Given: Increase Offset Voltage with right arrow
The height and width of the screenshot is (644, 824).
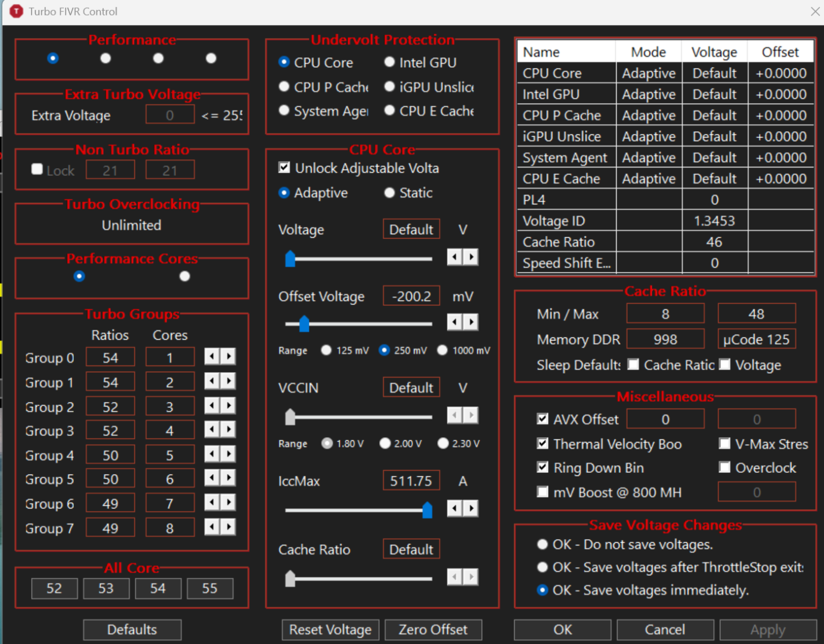Looking at the screenshot, I should click(x=470, y=323).
